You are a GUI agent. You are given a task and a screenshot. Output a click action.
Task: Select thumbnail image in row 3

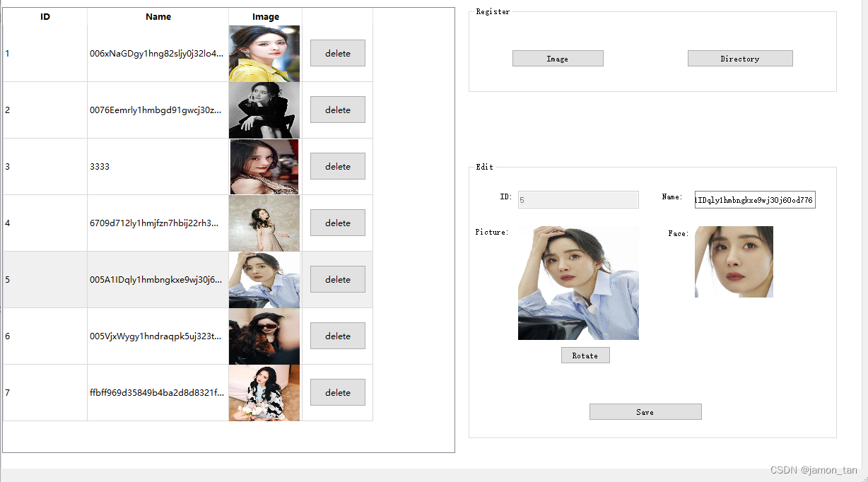264,167
